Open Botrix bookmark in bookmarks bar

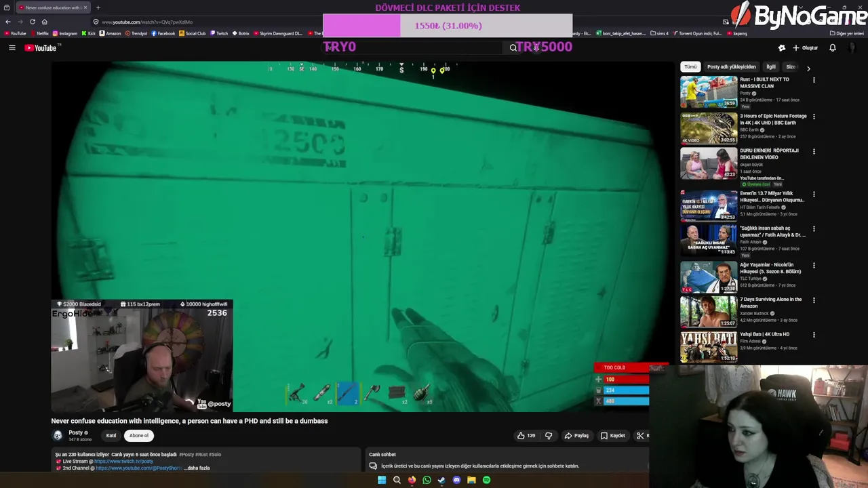pos(241,33)
